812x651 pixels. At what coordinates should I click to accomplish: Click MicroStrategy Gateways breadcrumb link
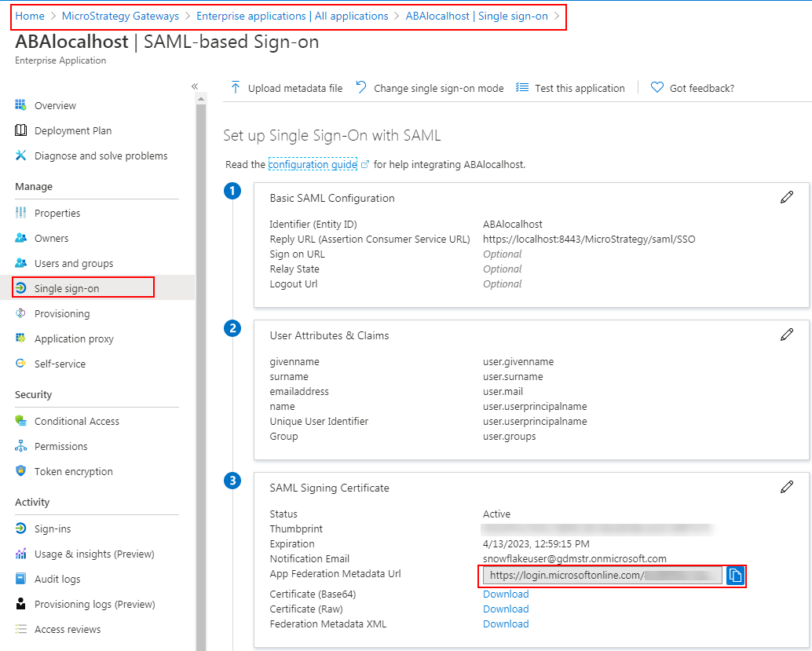tap(120, 16)
